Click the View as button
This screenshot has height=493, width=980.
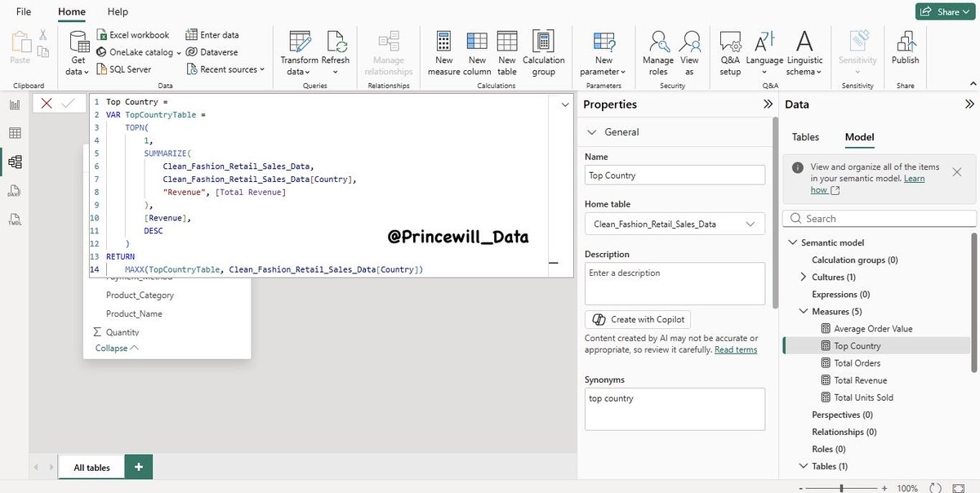click(x=689, y=53)
